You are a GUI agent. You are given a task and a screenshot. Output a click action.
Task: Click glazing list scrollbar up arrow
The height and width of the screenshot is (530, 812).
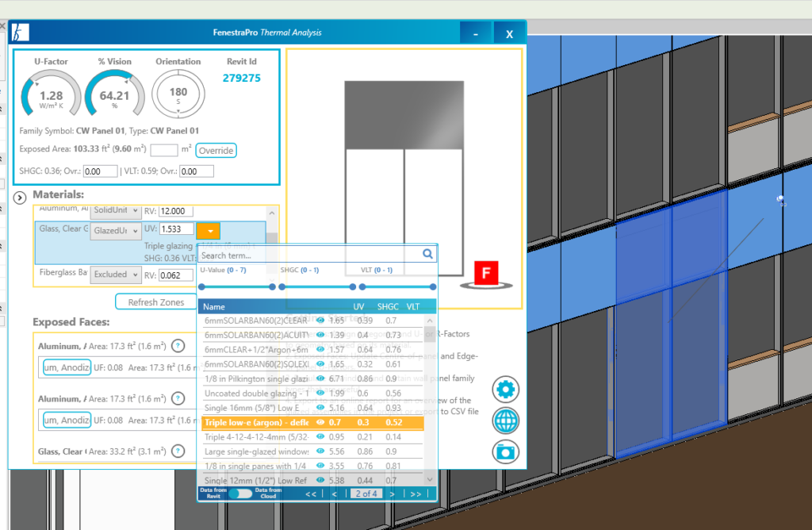click(x=430, y=321)
